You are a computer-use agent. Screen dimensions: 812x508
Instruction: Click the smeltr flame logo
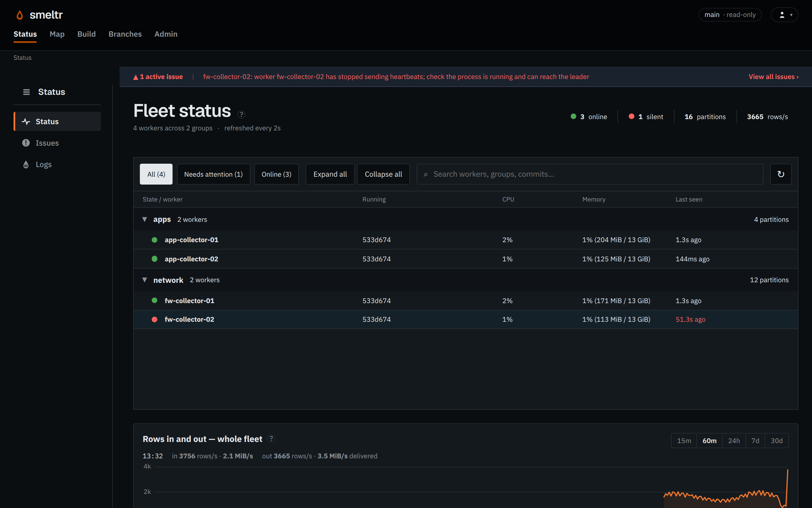point(20,15)
